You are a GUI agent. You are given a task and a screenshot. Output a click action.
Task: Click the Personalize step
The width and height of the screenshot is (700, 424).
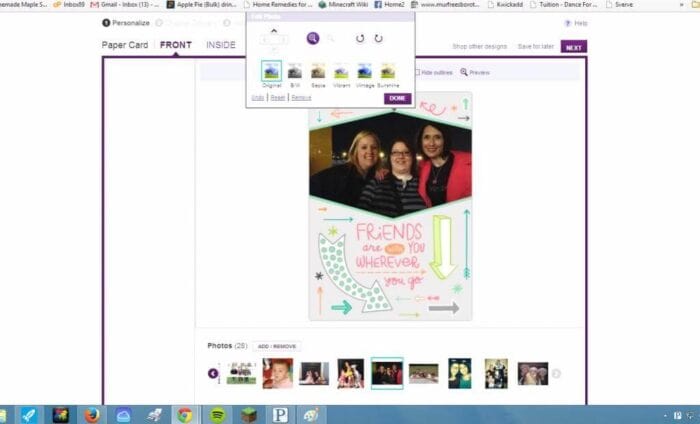coord(126,23)
